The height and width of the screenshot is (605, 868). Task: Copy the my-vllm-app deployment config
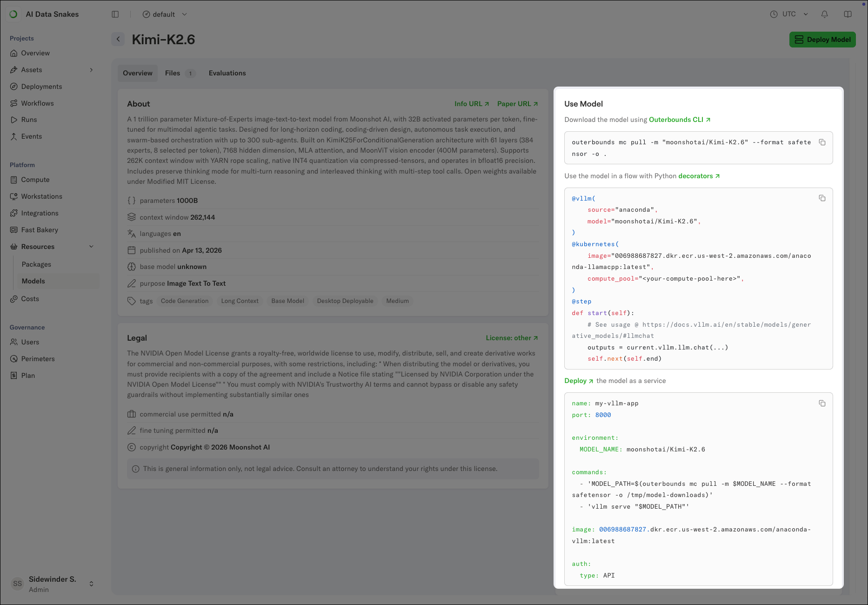coord(822,403)
